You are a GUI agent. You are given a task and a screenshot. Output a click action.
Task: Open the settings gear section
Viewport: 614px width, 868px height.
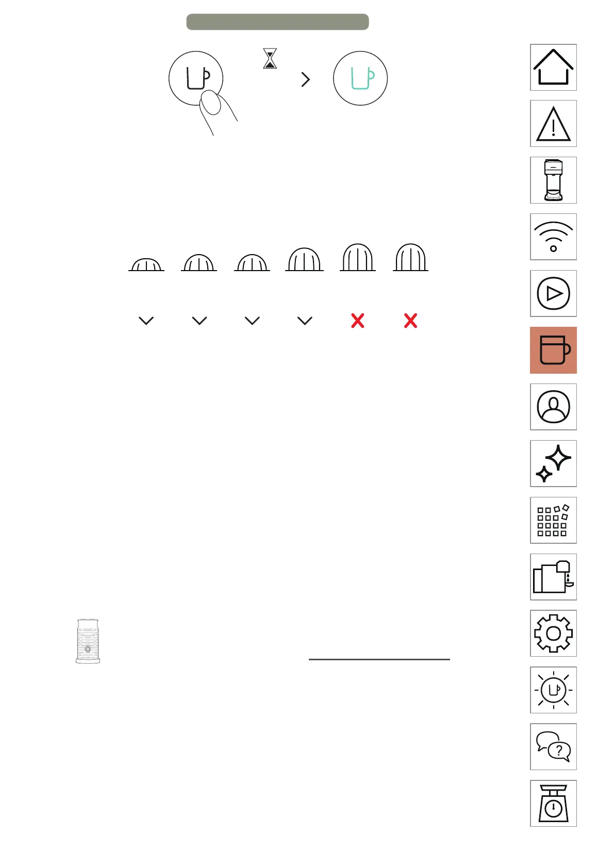(x=553, y=633)
